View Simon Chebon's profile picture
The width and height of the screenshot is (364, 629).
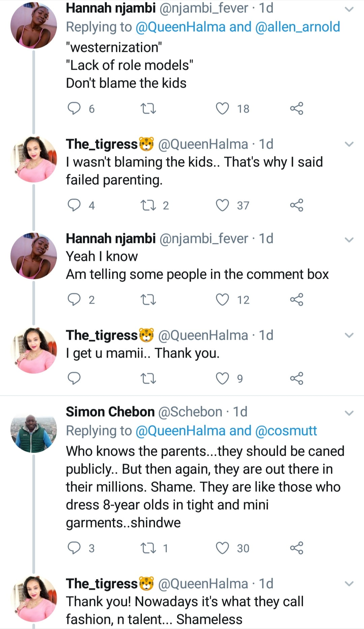pyautogui.click(x=34, y=433)
